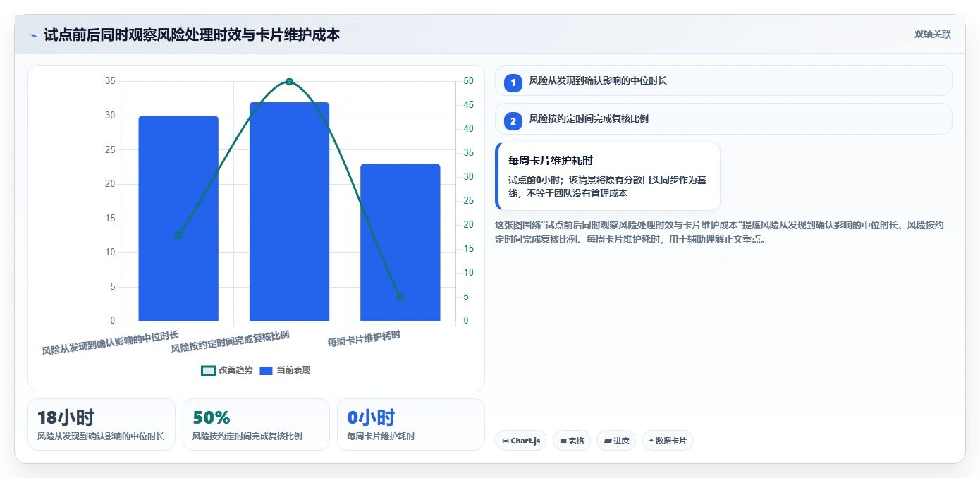Viewport: 980px width, 478px height.
Task: Click x-axis label 每周卡片维护耗时
Action: pos(364,339)
